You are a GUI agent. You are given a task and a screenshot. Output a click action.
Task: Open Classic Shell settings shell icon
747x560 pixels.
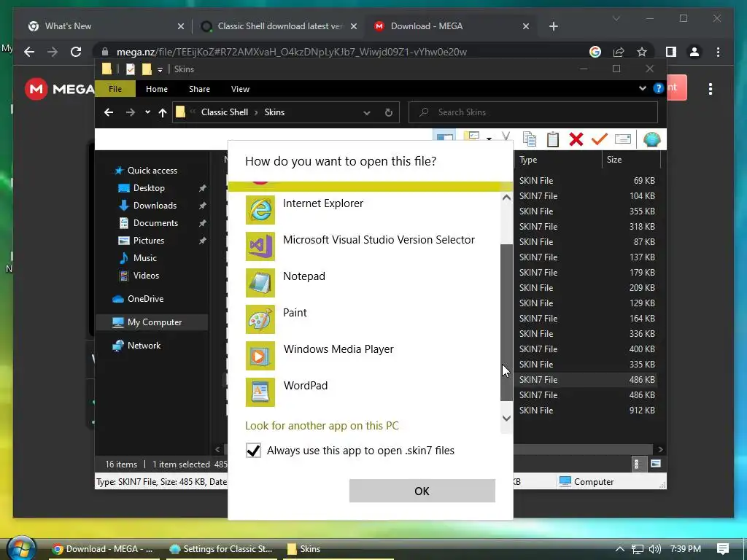tap(651, 139)
